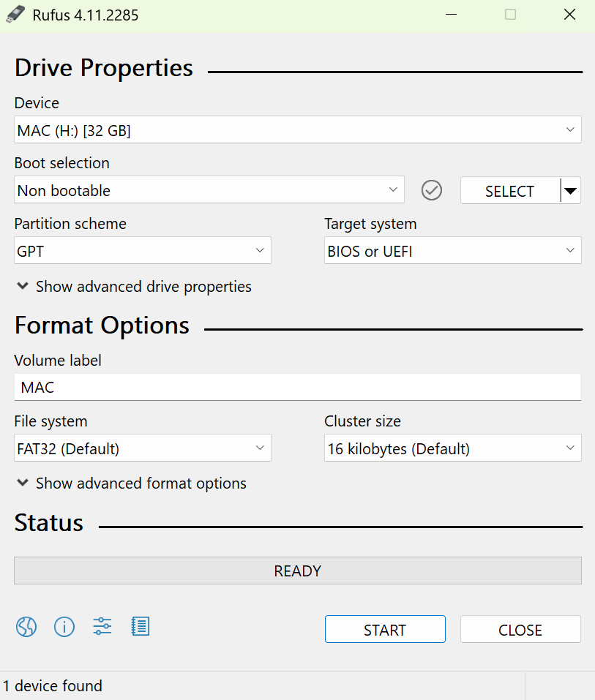This screenshot has height=700, width=595.
Task: Expand Show advanced drive properties
Action: click(x=134, y=287)
